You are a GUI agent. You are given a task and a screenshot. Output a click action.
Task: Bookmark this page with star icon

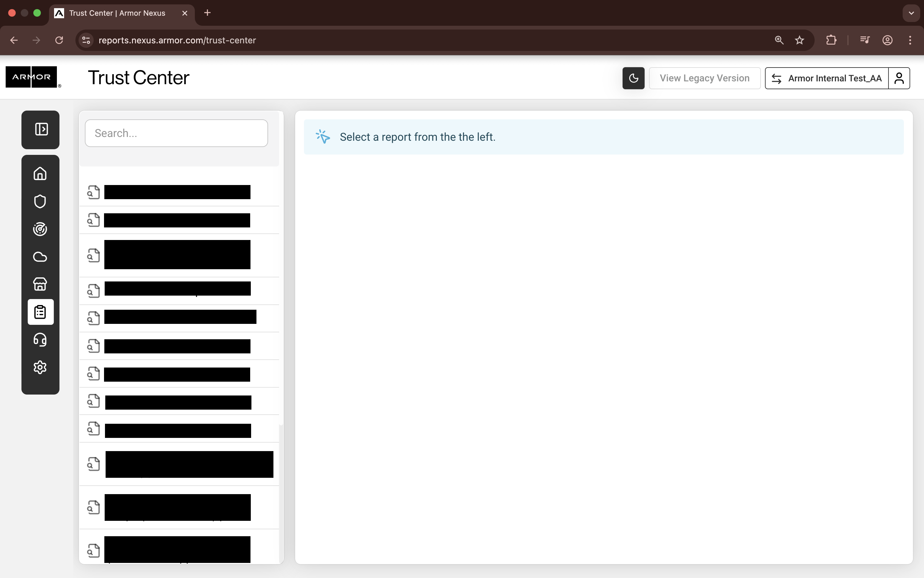point(799,40)
